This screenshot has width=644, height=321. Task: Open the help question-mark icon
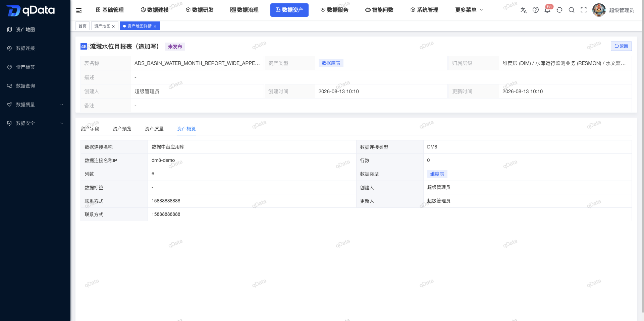[536, 10]
